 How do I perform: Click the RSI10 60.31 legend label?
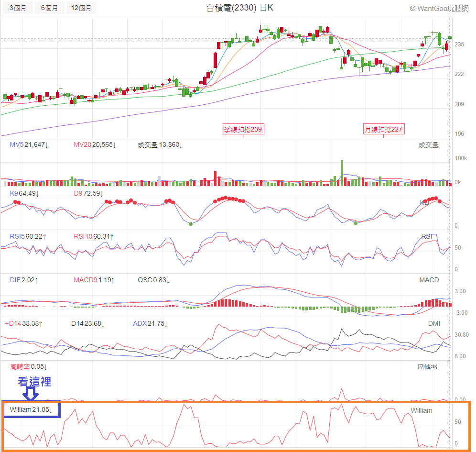click(x=93, y=236)
